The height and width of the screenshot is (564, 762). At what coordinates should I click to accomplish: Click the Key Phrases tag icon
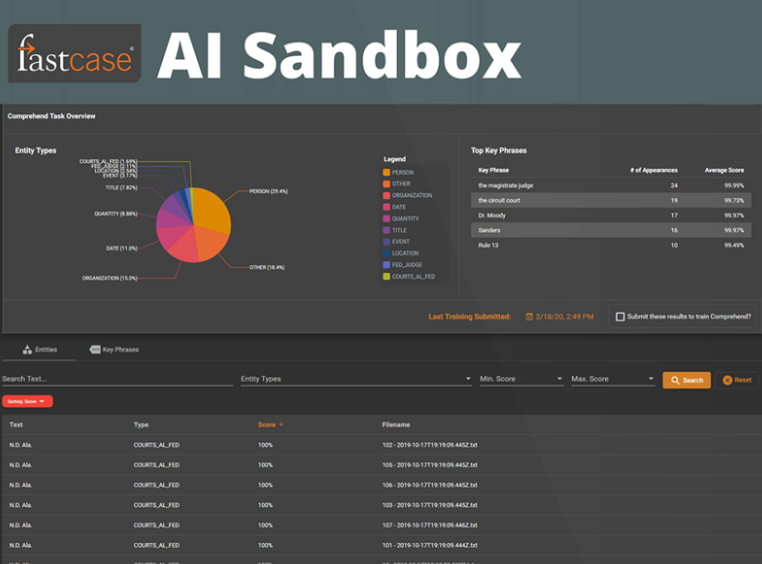pos(95,349)
